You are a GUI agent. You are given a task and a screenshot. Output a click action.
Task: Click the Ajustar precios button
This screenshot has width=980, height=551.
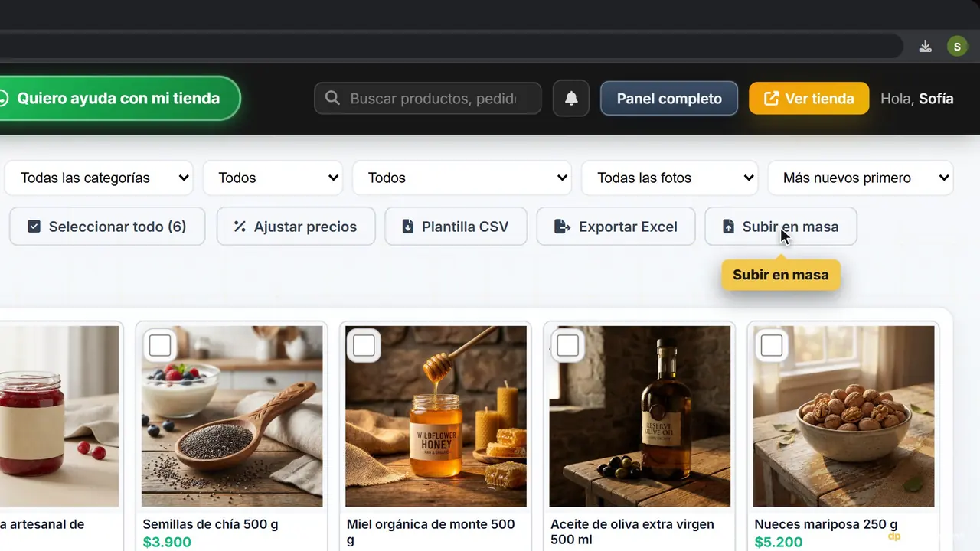coord(296,227)
